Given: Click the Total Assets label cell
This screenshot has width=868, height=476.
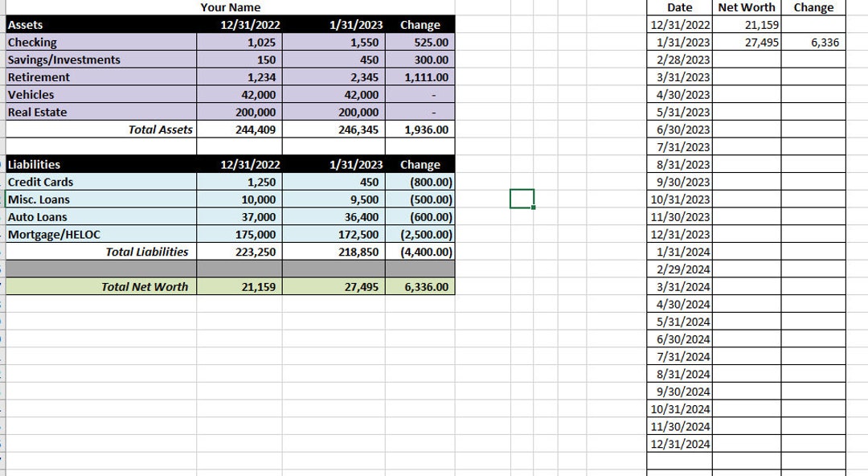Looking at the screenshot, I should point(161,129).
